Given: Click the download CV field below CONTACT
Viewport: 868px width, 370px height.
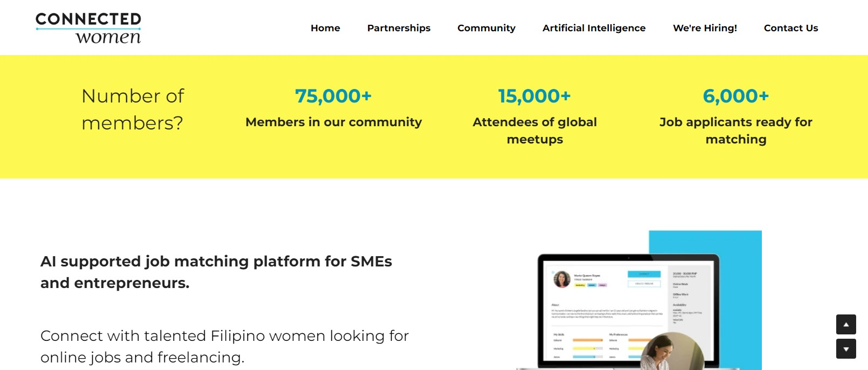Looking at the screenshot, I should tap(644, 284).
